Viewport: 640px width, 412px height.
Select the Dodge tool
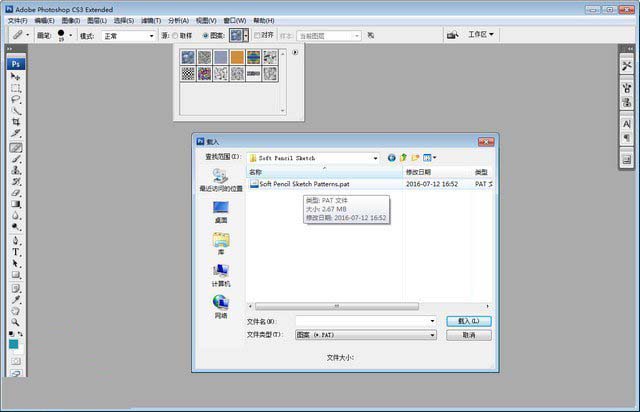coord(16,227)
